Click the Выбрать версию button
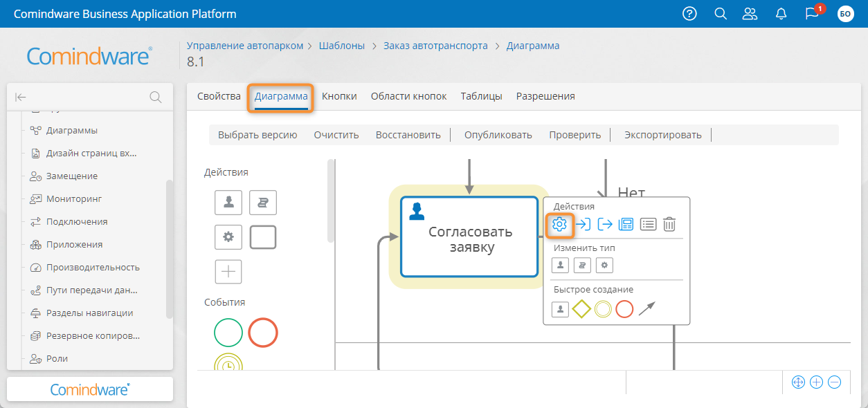The image size is (868, 408). click(x=257, y=135)
